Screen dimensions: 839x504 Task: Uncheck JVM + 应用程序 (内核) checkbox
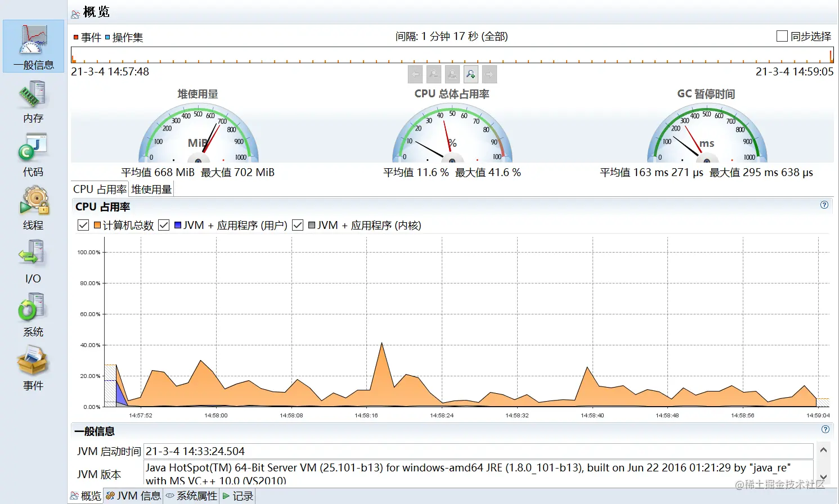(298, 225)
